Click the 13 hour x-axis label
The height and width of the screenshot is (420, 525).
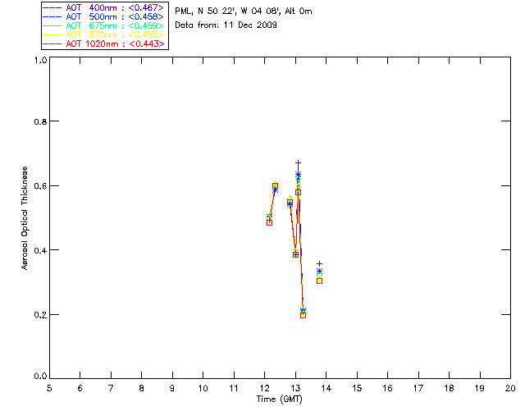coord(295,389)
